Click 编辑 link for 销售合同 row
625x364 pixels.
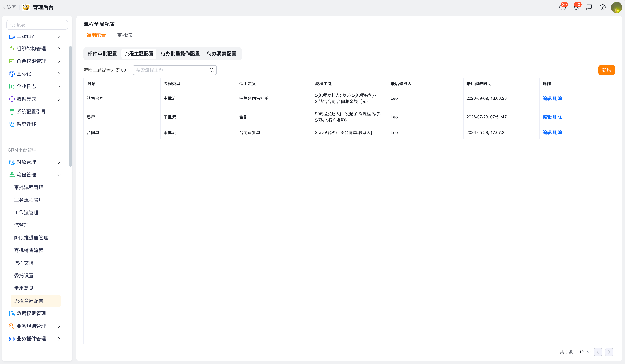coord(547,98)
